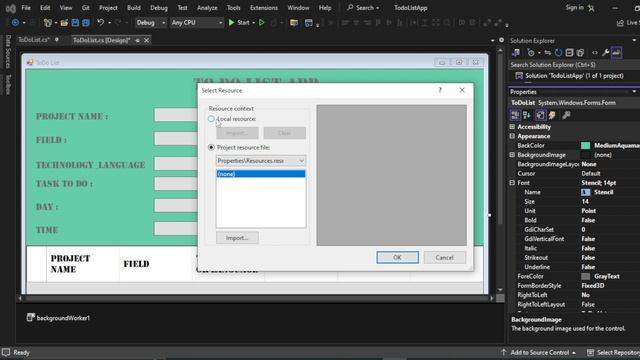Click the Sign in link
This screenshot has width=640, height=360.
[x=574, y=8]
